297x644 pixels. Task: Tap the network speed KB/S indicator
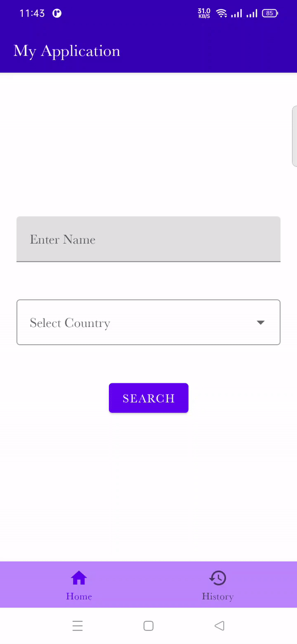click(204, 13)
